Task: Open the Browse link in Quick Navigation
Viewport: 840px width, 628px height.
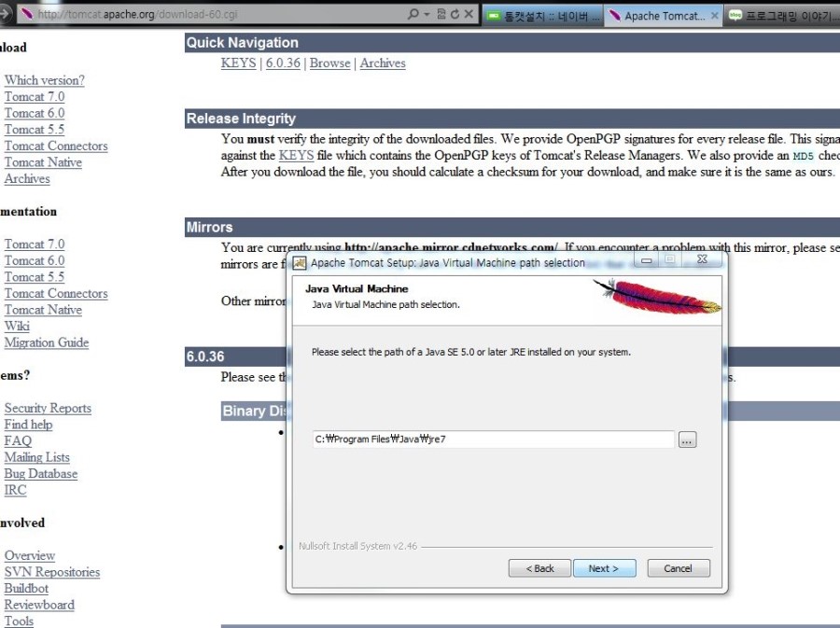Action: coord(329,63)
